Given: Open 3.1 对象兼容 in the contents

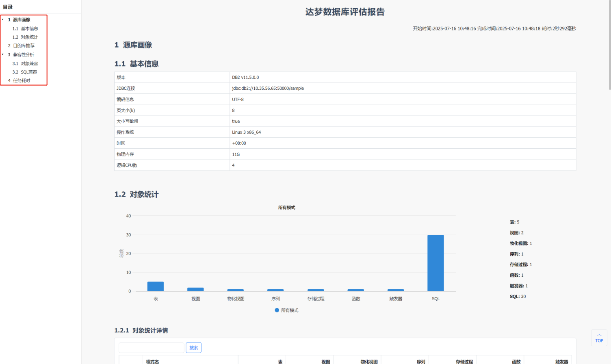Looking at the screenshot, I should [x=25, y=63].
